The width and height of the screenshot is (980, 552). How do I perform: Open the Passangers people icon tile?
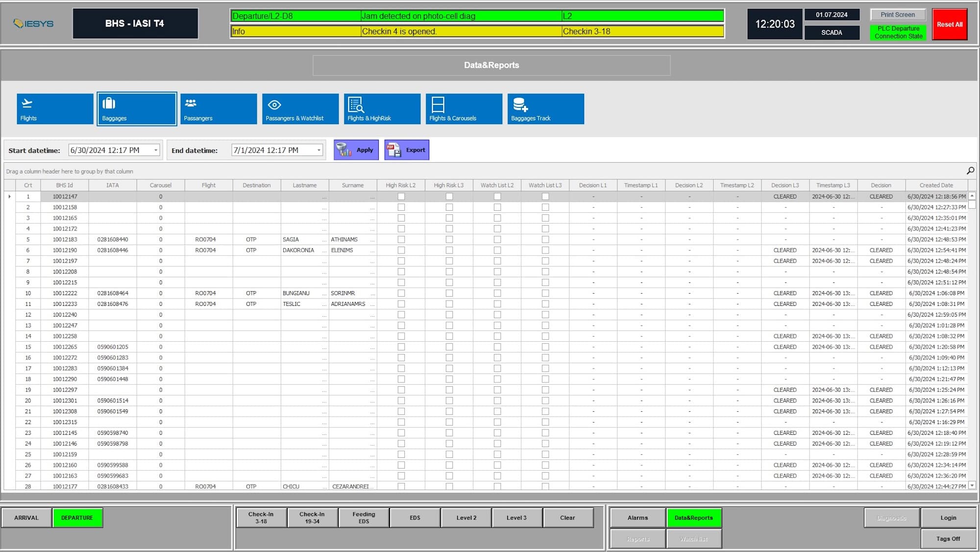tap(219, 109)
